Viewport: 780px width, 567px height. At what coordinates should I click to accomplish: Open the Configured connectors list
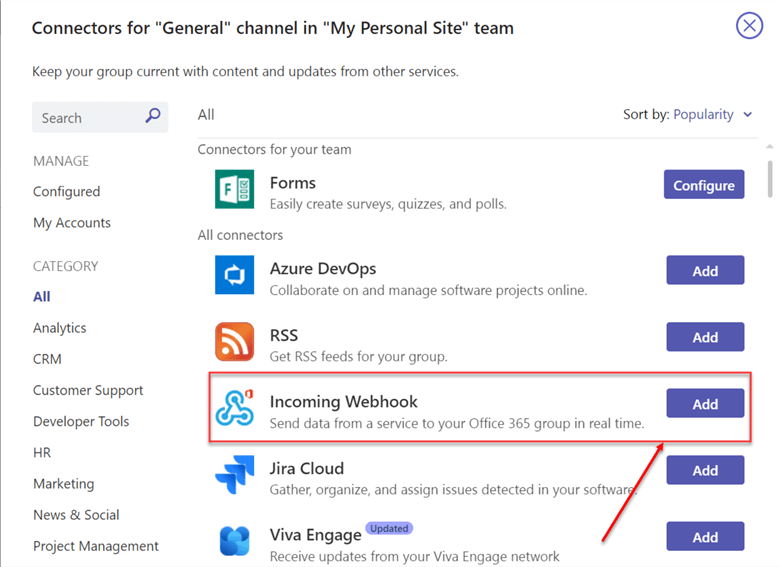pos(67,192)
